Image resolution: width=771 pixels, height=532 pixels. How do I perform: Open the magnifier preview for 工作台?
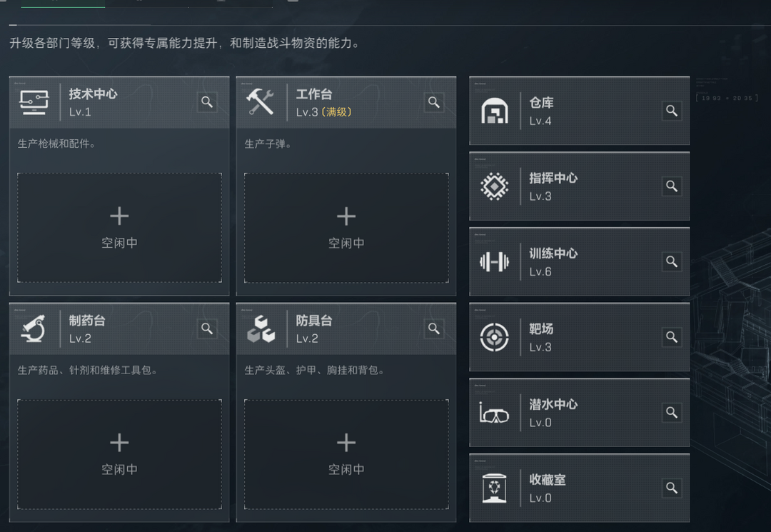(434, 102)
